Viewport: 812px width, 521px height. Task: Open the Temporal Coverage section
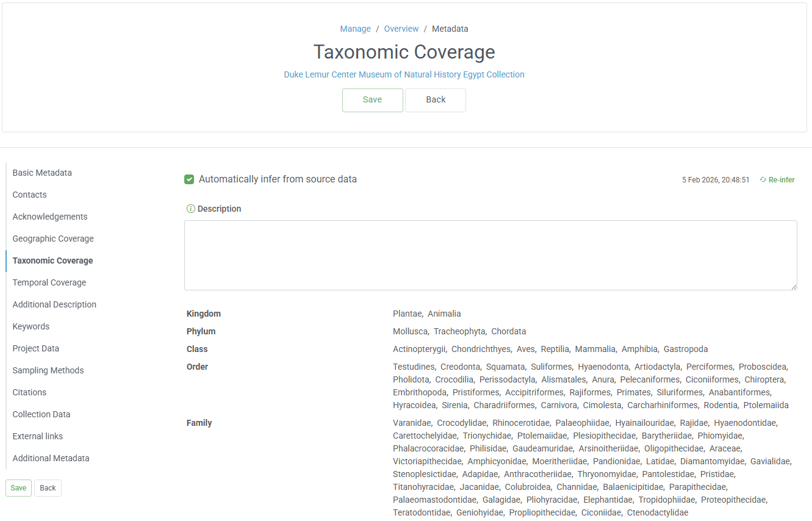[x=49, y=282]
